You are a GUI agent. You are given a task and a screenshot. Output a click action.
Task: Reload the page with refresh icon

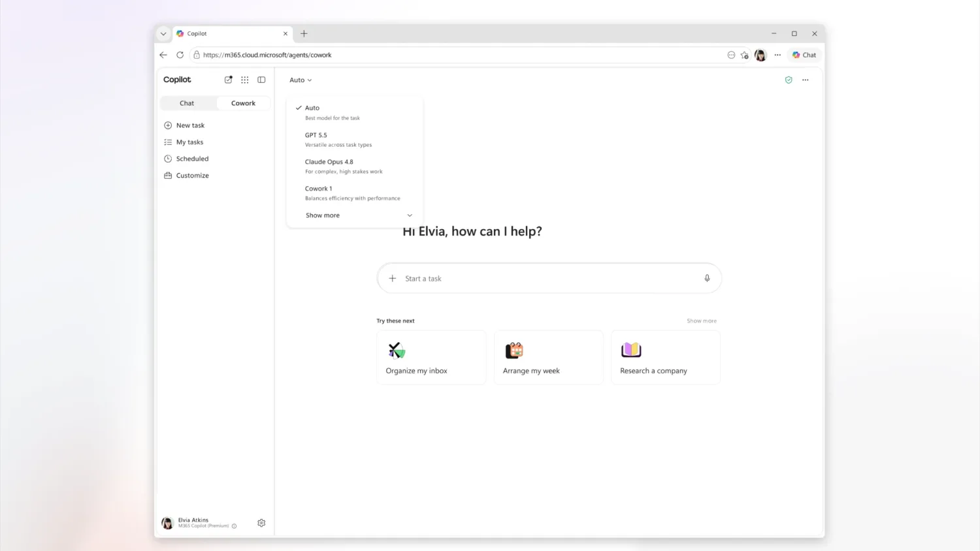(x=180, y=55)
